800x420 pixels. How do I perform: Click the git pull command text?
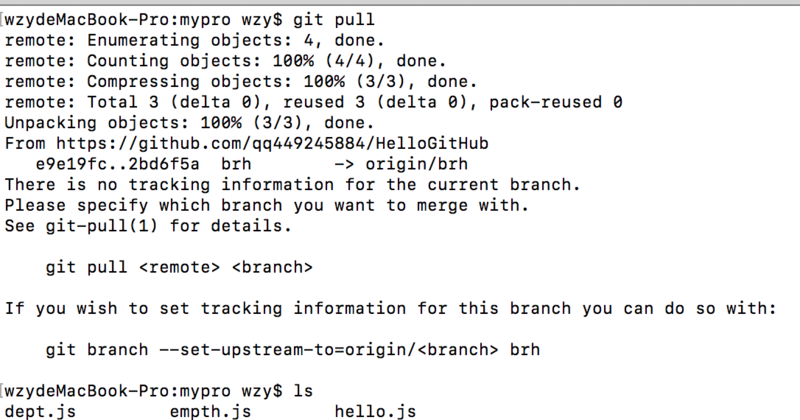(x=334, y=20)
